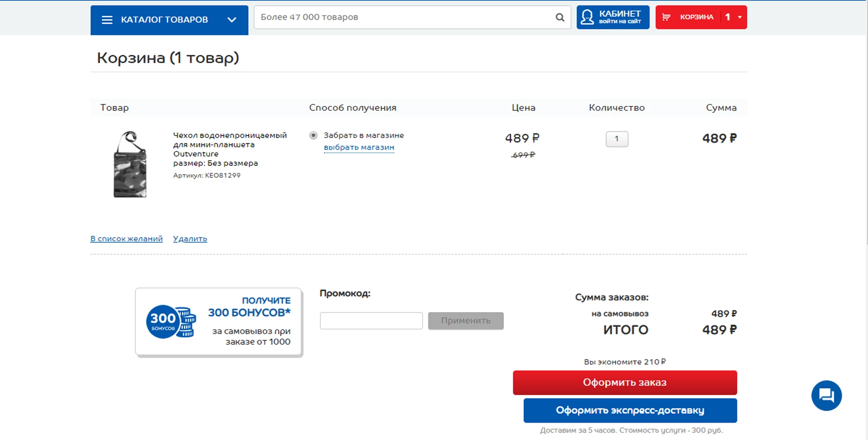
Task: Click the Каталог товаров chevron arrow
Action: [x=232, y=20]
